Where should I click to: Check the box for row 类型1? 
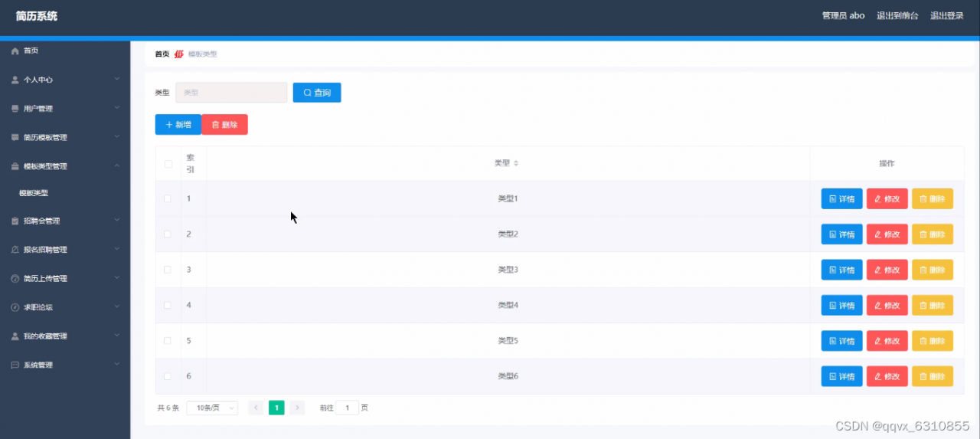pyautogui.click(x=168, y=198)
